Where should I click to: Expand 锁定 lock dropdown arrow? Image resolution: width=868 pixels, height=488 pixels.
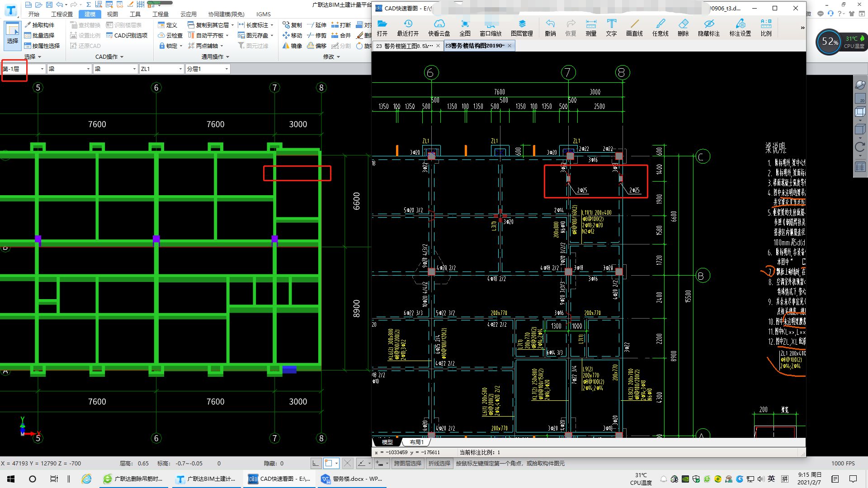click(x=181, y=46)
